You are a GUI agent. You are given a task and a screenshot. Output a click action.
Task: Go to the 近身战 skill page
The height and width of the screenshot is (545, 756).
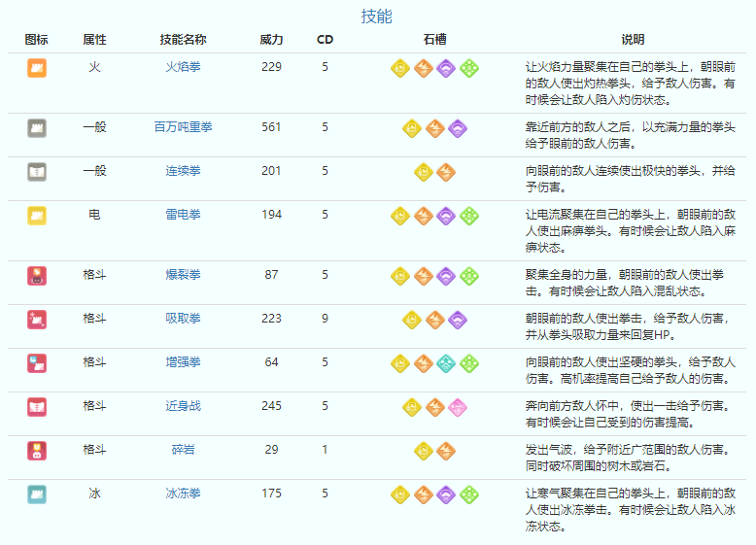(183, 406)
